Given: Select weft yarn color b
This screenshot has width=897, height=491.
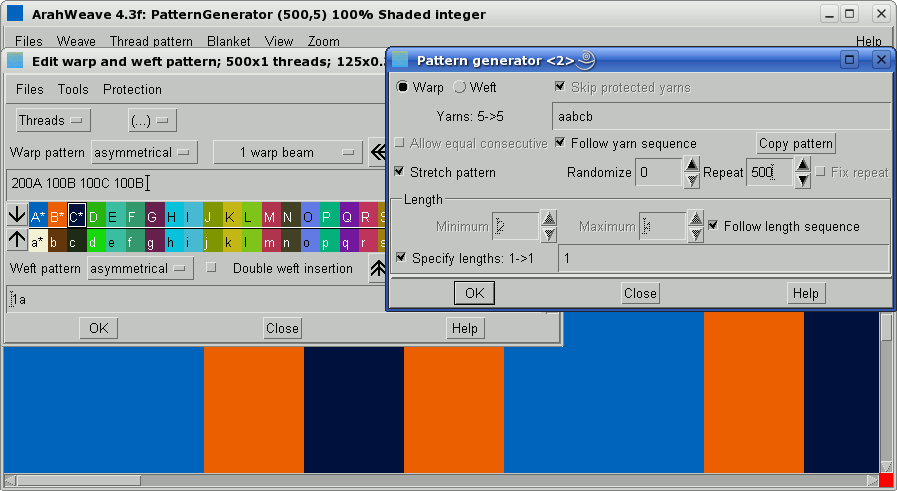Looking at the screenshot, I should click(x=58, y=240).
